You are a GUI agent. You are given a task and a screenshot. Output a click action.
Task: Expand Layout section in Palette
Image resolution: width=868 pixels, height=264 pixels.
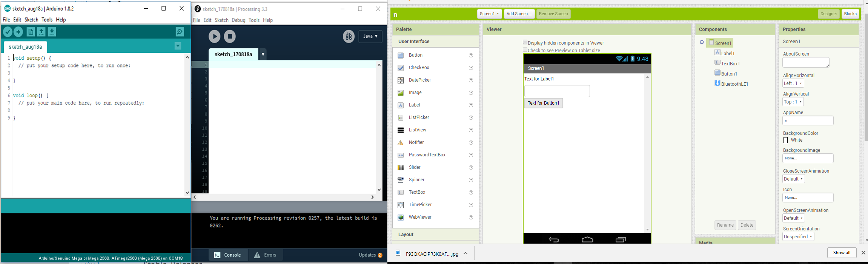tap(436, 235)
